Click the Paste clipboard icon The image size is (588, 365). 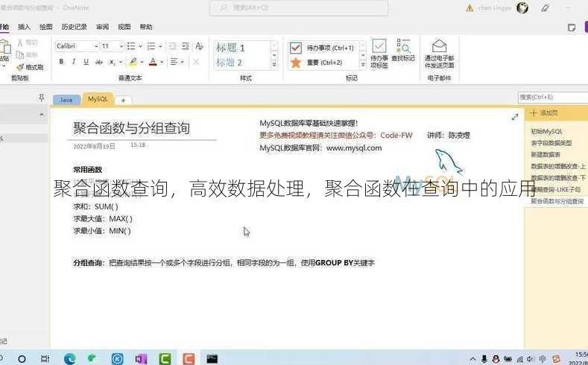[4, 48]
